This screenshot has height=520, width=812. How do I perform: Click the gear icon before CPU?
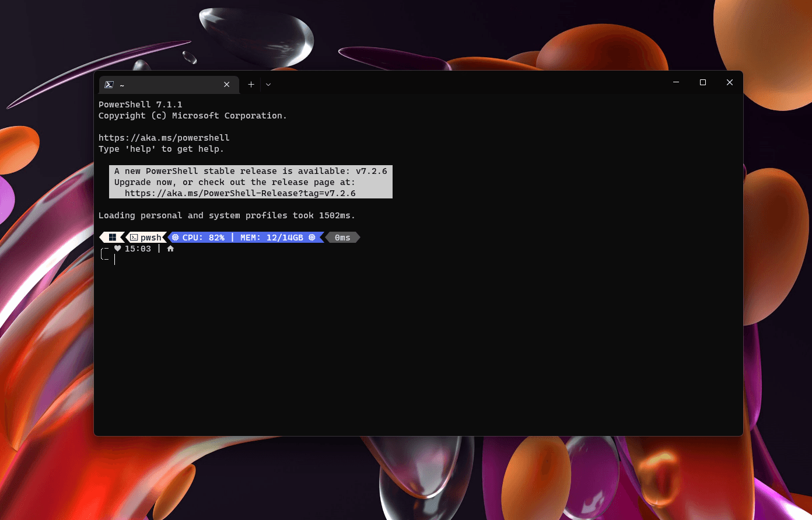coord(175,238)
